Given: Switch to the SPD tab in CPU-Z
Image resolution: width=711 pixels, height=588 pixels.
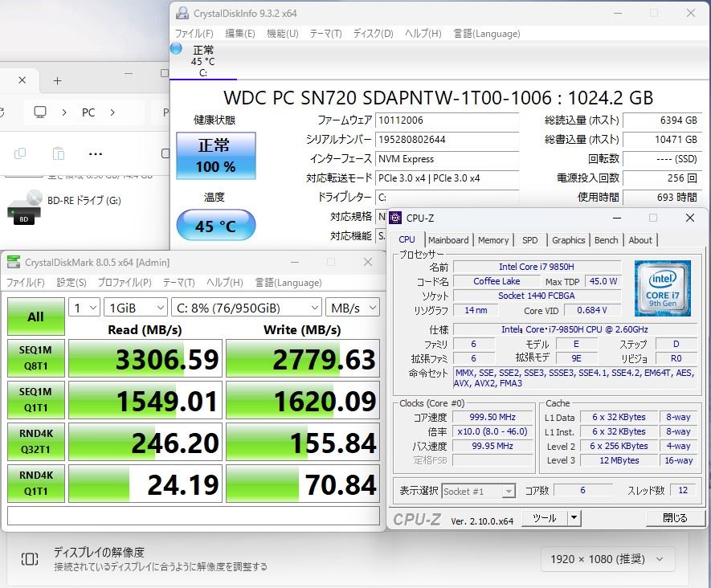Looking at the screenshot, I should (x=529, y=240).
